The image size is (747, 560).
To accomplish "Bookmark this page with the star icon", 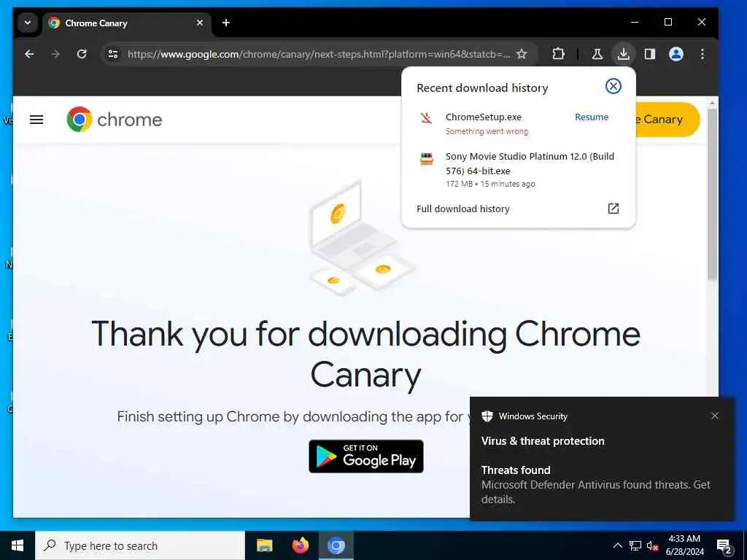I will [x=522, y=54].
